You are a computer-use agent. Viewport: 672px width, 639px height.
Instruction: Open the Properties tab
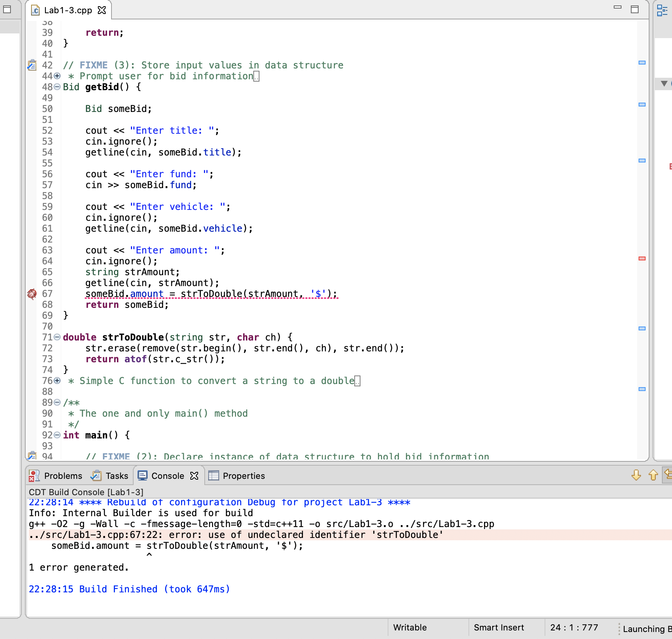coord(244,475)
